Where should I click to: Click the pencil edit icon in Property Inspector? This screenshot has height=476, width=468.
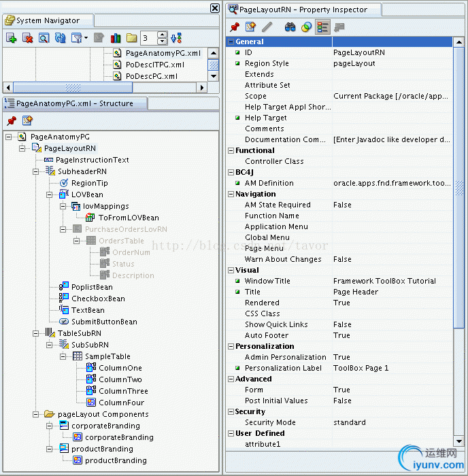tap(267, 27)
